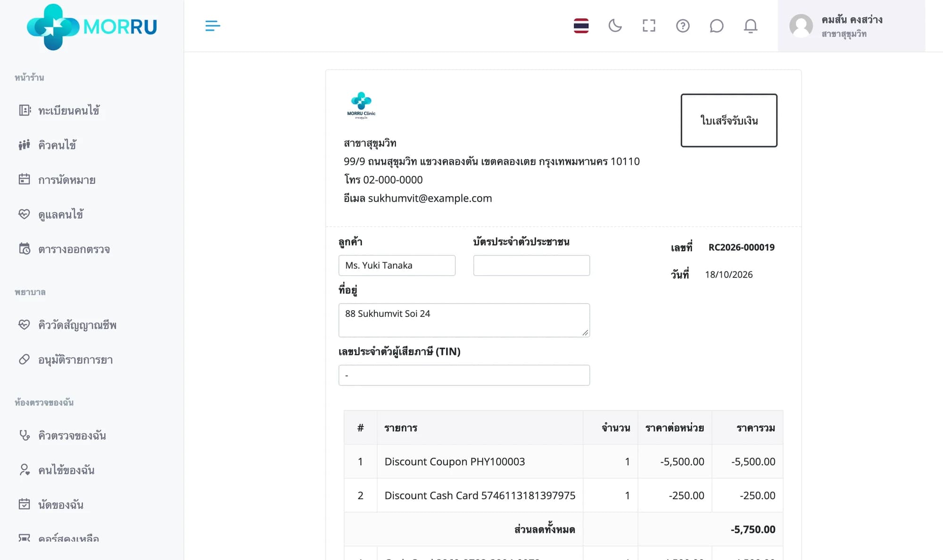943x560 pixels.
Task: Click the การนัดหมาย calendar icon
Action: point(24,179)
